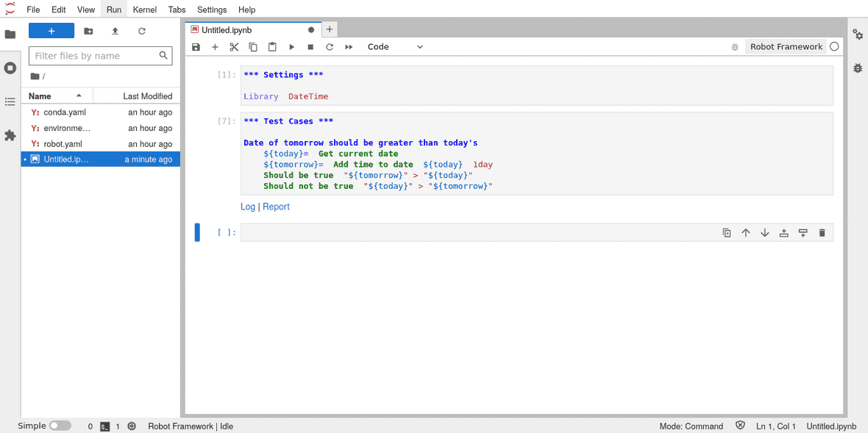The height and width of the screenshot is (433, 868).
Task: Open the Kernel menu
Action: [x=145, y=10]
